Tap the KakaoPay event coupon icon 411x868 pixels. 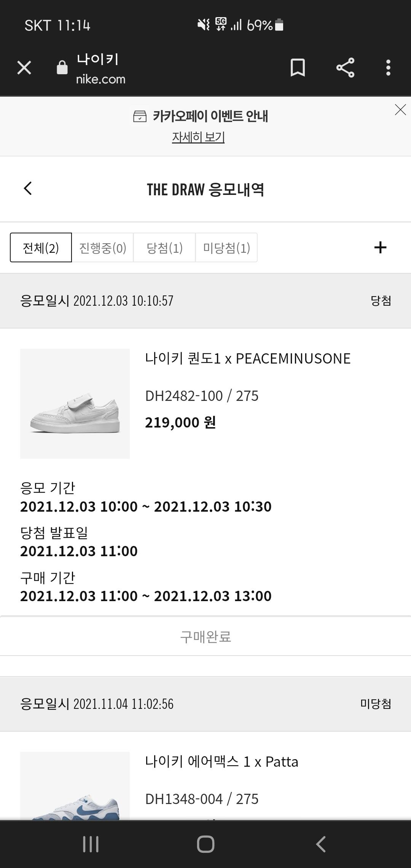tap(140, 116)
